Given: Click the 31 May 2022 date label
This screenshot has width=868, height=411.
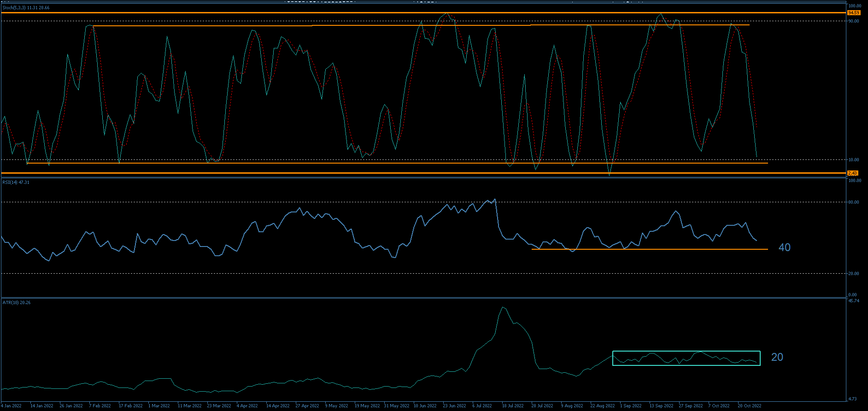Looking at the screenshot, I should (x=397, y=406).
